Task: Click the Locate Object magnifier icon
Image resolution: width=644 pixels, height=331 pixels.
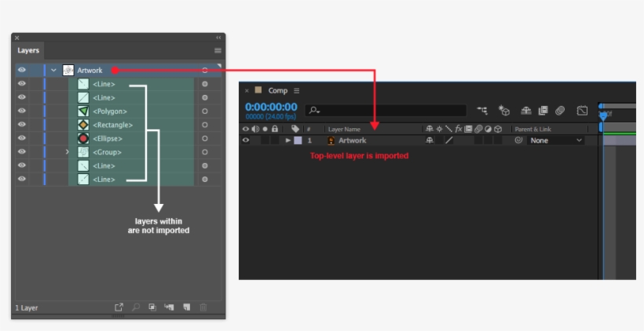Action: [x=136, y=307]
